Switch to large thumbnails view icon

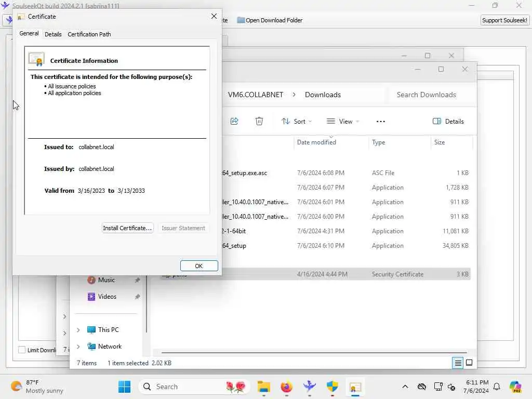(469, 363)
